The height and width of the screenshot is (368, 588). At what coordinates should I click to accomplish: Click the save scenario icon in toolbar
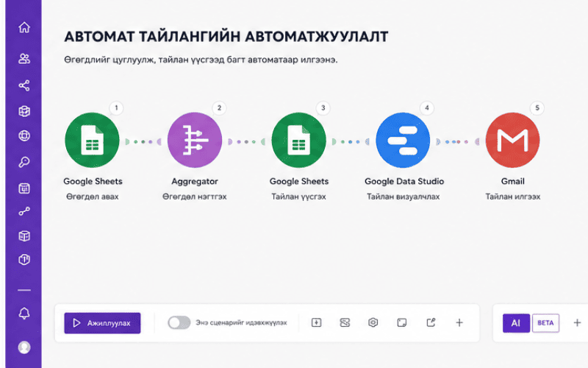point(317,322)
